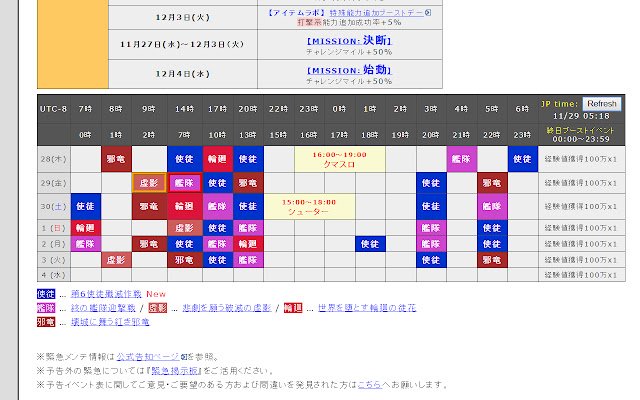The width and height of the screenshot is (640, 400).
Task: Click the 終日ブーストイベント 00:00~23:59 header
Action: (581, 135)
